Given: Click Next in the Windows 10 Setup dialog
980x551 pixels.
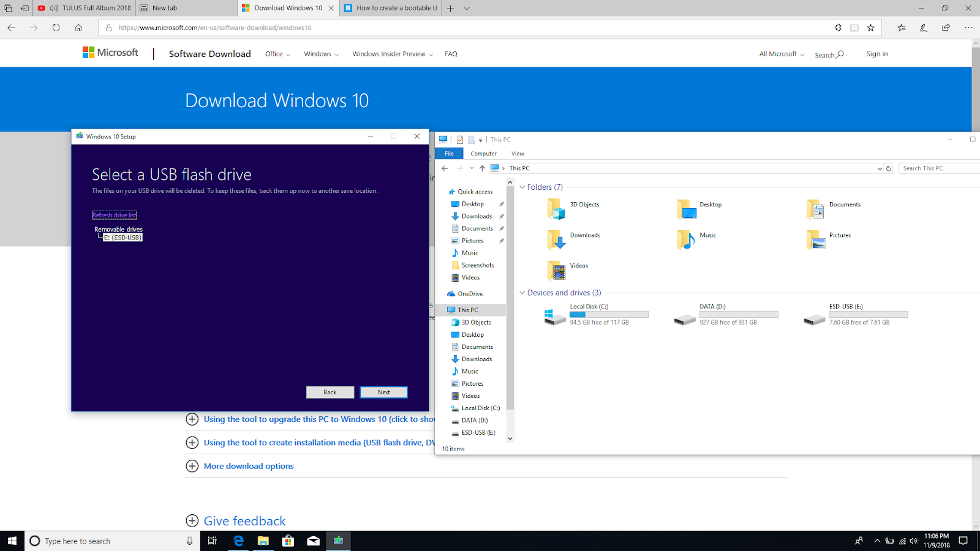Looking at the screenshot, I should pos(383,392).
